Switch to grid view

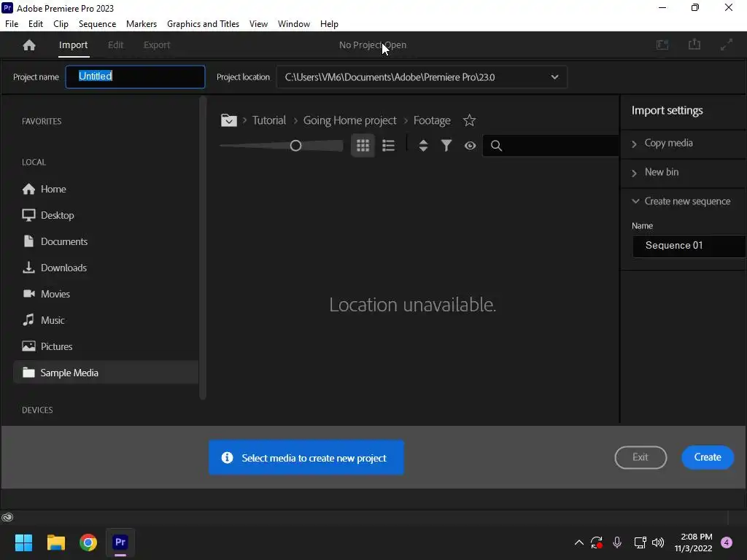coord(363,145)
